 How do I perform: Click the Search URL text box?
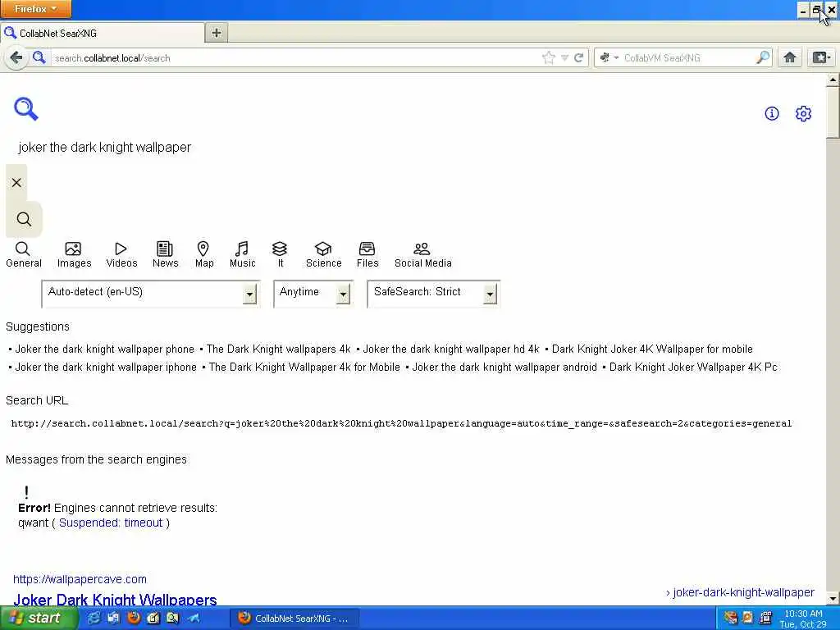pos(401,424)
